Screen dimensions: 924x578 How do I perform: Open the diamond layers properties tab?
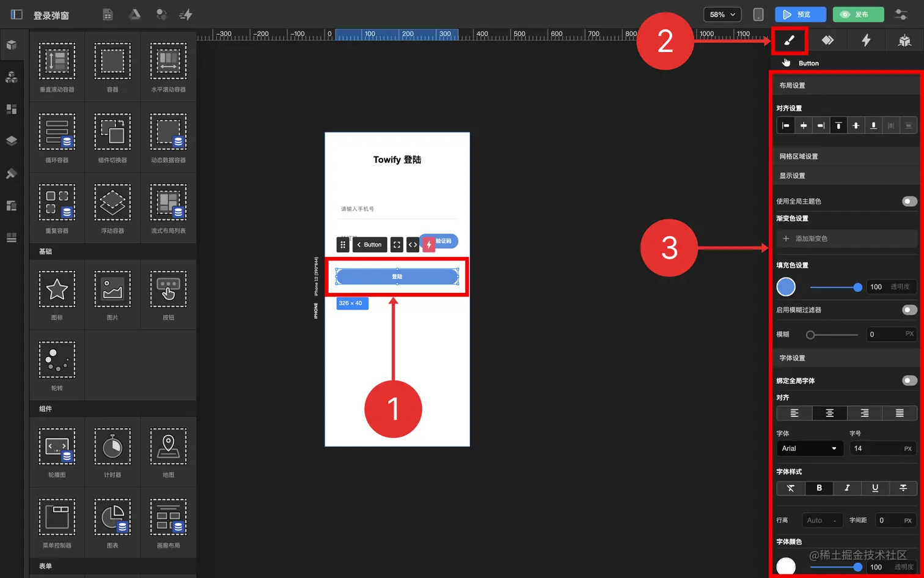pyautogui.click(x=827, y=40)
